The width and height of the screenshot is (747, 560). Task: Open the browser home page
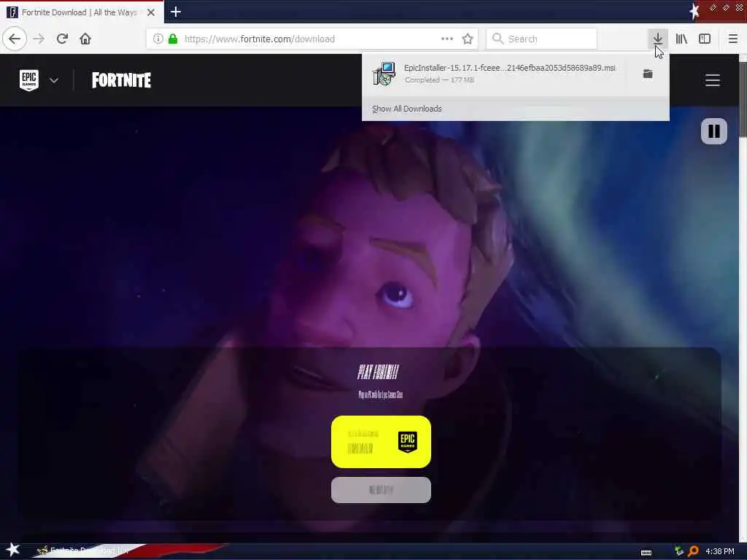click(85, 39)
